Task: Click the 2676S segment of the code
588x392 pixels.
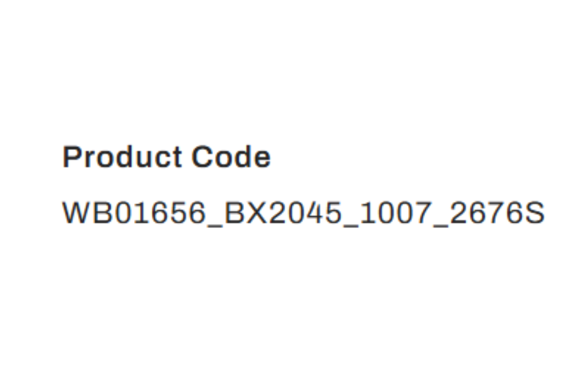Action: point(497,213)
